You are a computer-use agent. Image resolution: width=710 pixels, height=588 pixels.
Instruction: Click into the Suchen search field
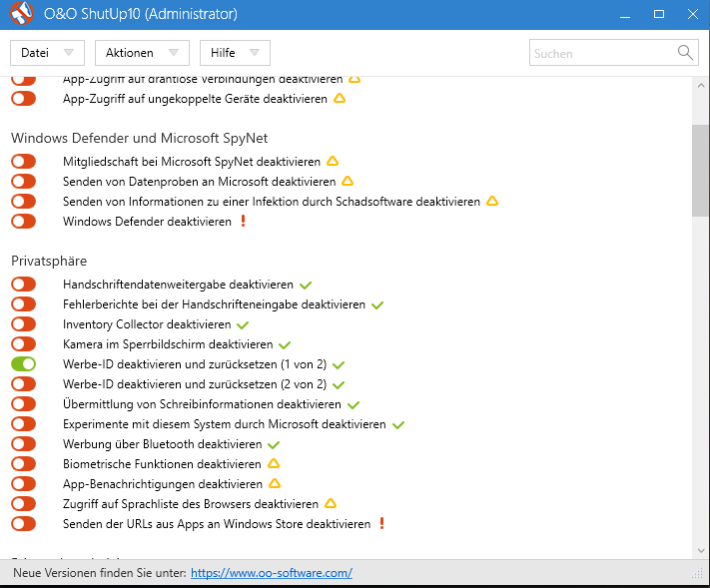pyautogui.click(x=601, y=53)
